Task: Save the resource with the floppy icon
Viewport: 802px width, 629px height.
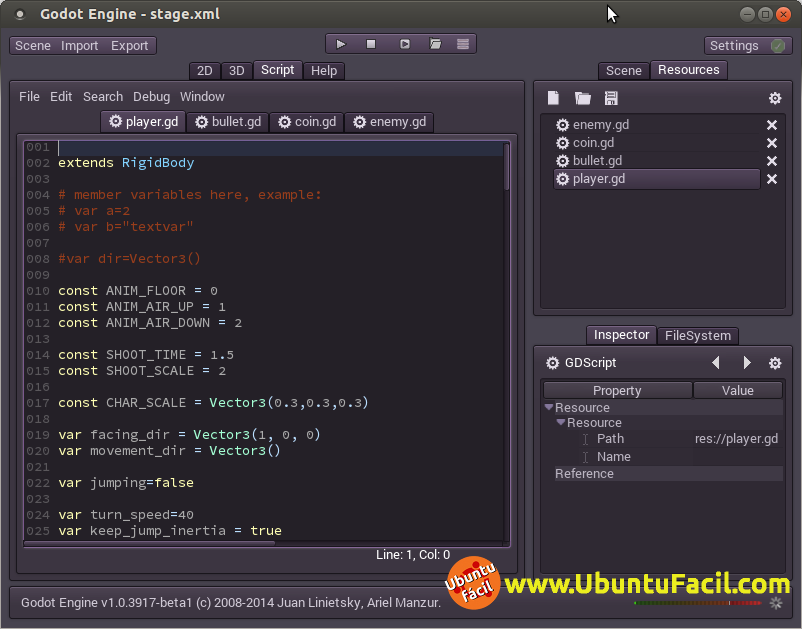Action: 611,98
